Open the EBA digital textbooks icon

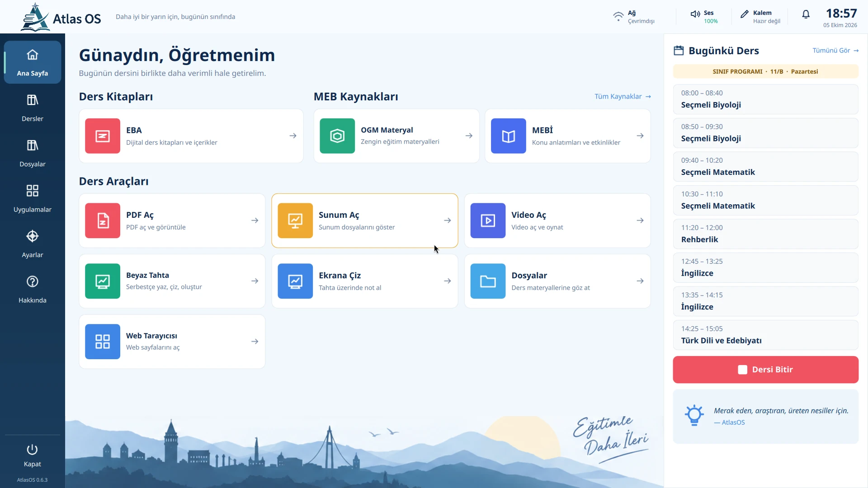[103, 136]
